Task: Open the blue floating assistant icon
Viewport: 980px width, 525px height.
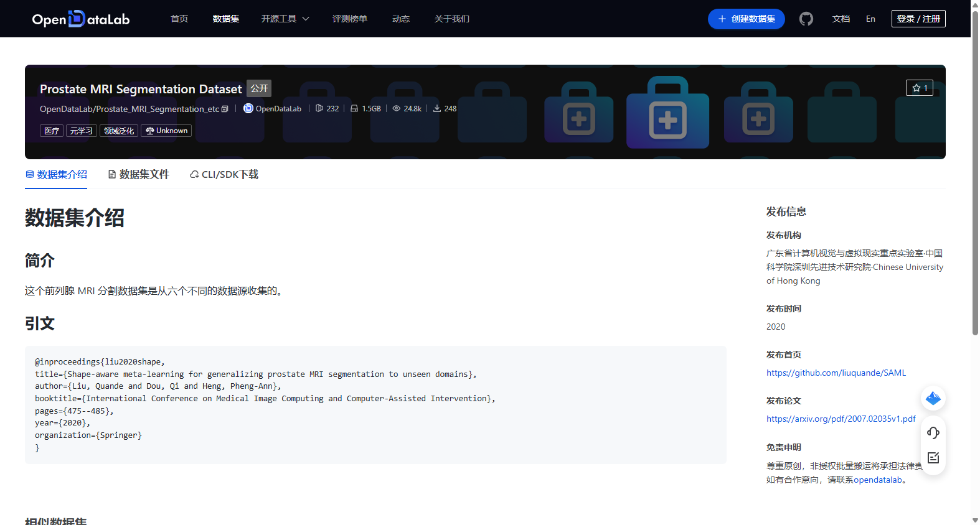Action: click(933, 398)
